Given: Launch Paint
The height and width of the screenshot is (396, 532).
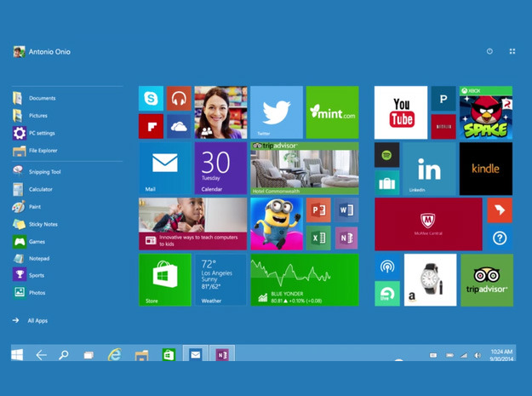Looking at the screenshot, I should 26,207.
